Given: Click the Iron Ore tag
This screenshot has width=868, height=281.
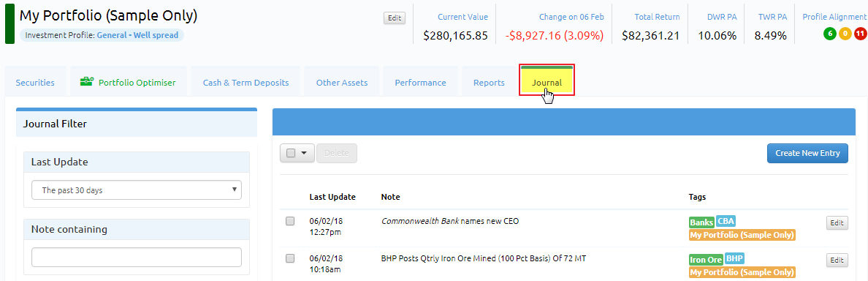Looking at the screenshot, I should pyautogui.click(x=706, y=259).
